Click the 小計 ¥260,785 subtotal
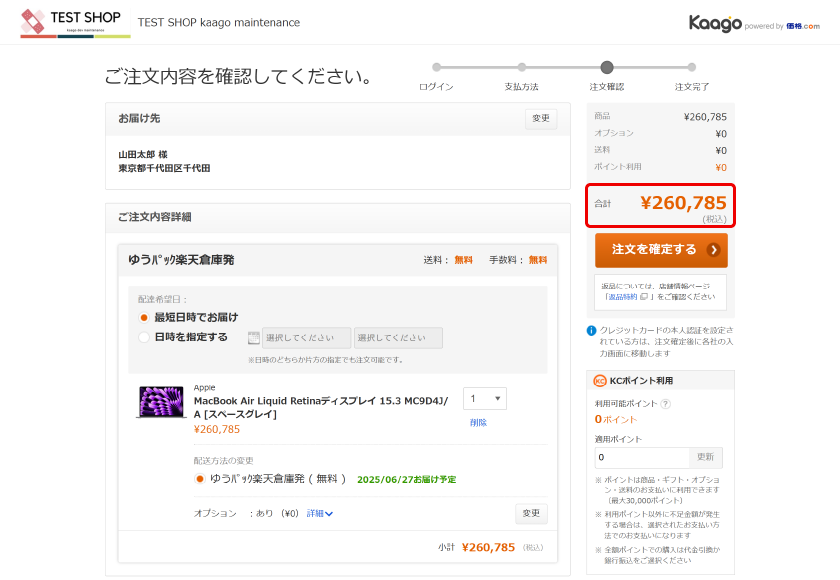The image size is (840, 580). click(490, 547)
